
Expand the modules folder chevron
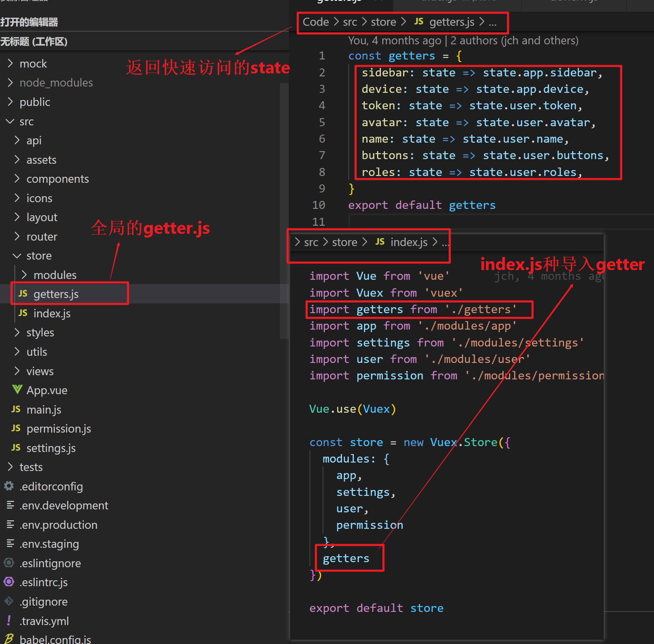click(24, 275)
